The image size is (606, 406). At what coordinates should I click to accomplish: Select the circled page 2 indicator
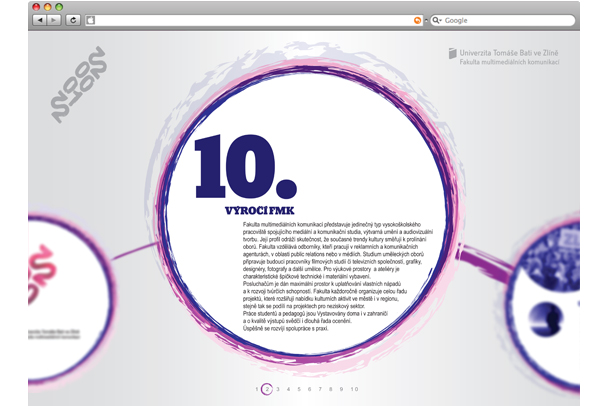click(266, 388)
